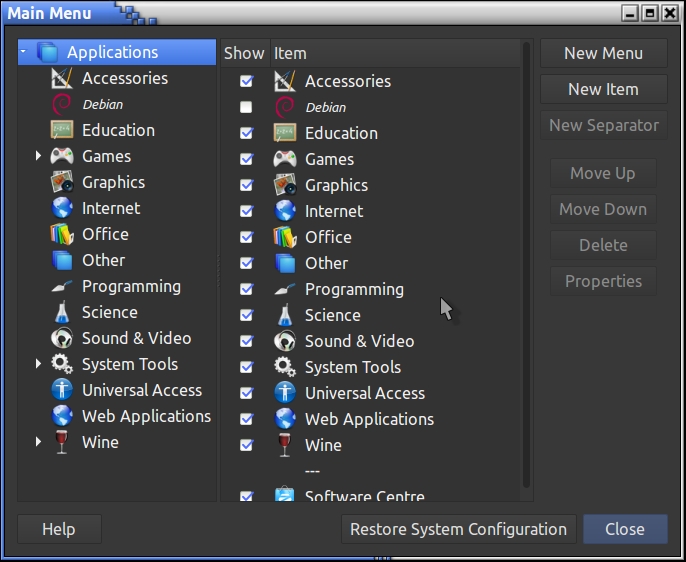This screenshot has height=562, width=686.
Task: Select the Games controller icon in left tree
Action: [x=62, y=156]
